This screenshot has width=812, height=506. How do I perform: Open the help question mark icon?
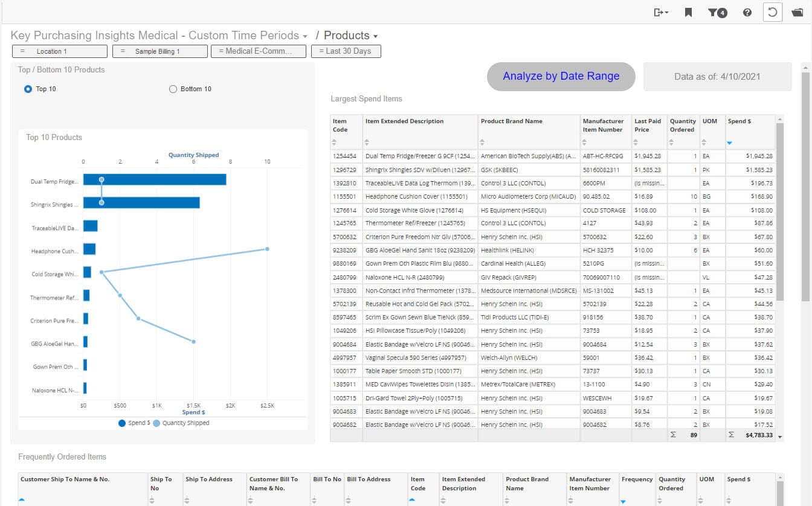[x=747, y=13]
